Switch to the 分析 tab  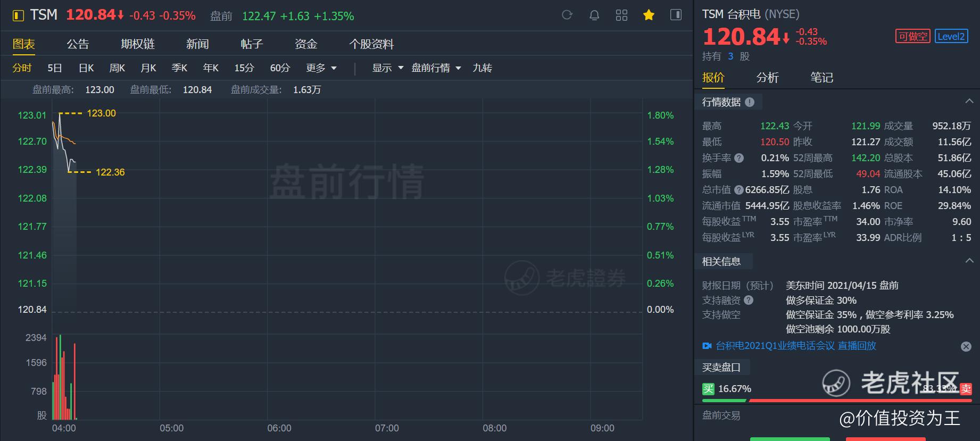768,78
